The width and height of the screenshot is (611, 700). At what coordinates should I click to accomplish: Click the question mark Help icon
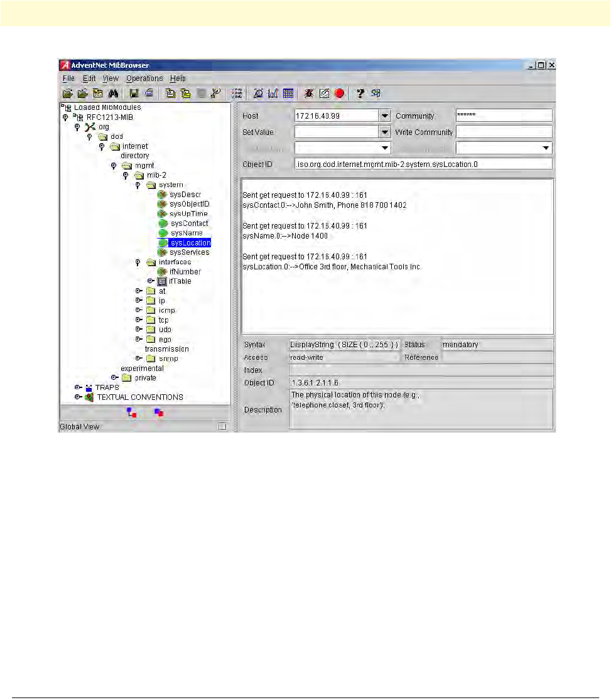(360, 94)
